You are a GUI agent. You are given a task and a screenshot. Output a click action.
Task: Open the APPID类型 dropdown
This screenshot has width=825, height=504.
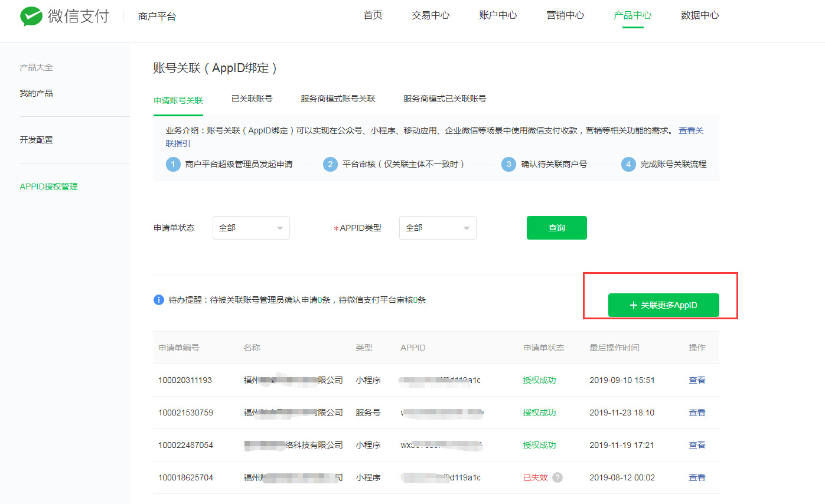[438, 228]
